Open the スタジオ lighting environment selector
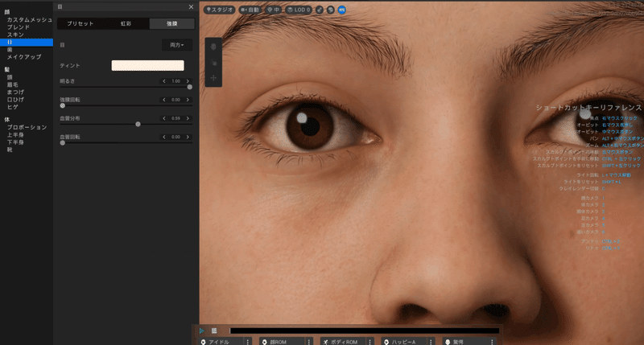 tap(219, 10)
